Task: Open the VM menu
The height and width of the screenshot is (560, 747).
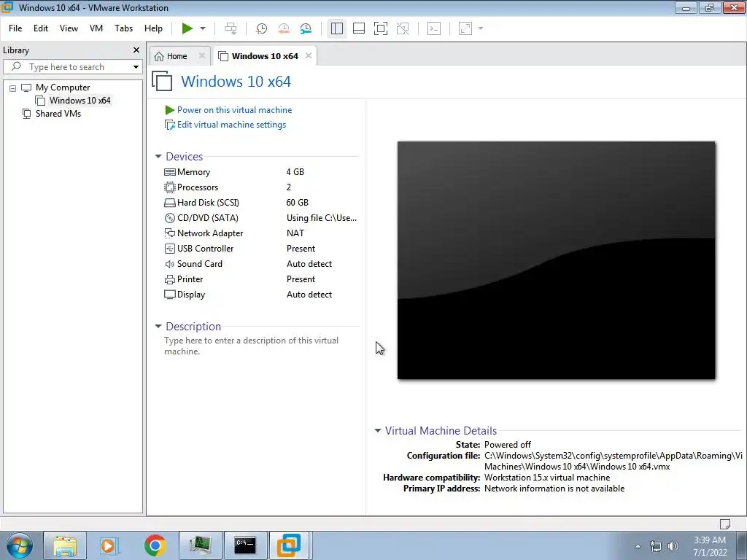Action: click(x=96, y=28)
